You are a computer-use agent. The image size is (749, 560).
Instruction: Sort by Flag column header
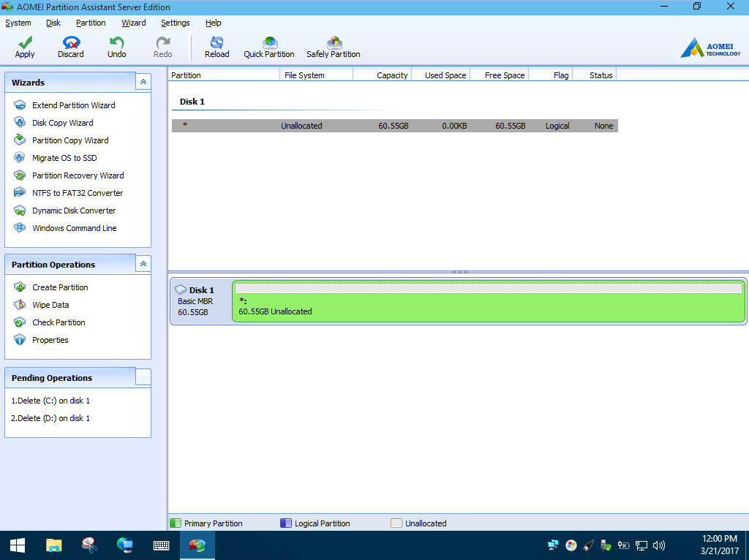pos(551,75)
